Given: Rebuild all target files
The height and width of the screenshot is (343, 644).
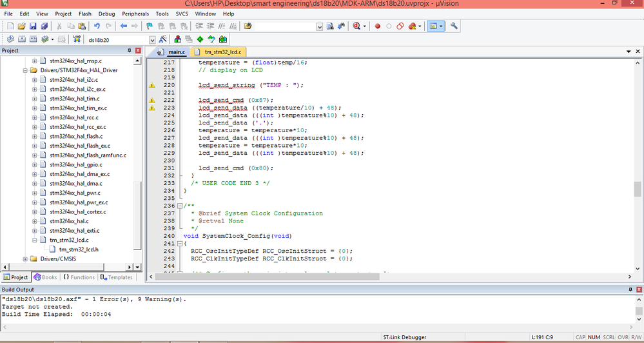Looking at the screenshot, I should click(34, 39).
